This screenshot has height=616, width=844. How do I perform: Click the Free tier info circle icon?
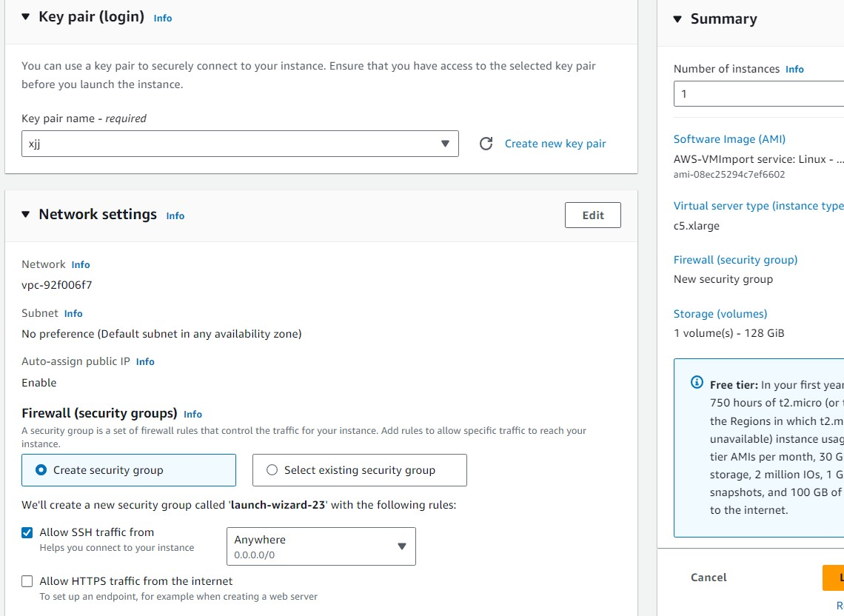697,383
